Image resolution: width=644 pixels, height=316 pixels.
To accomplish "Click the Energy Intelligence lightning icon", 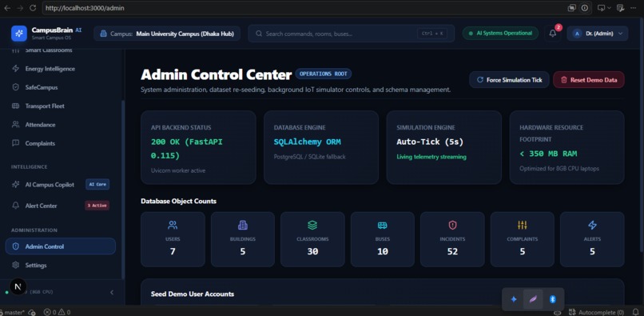I will (x=16, y=69).
